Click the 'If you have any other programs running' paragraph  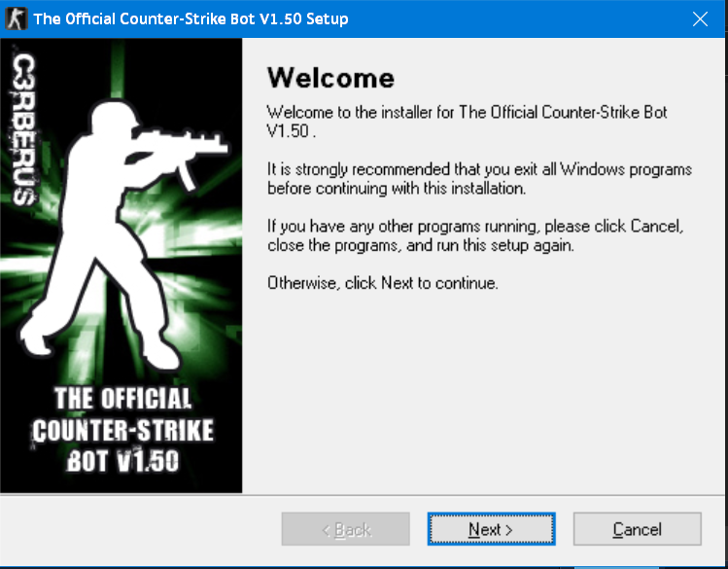[475, 235]
